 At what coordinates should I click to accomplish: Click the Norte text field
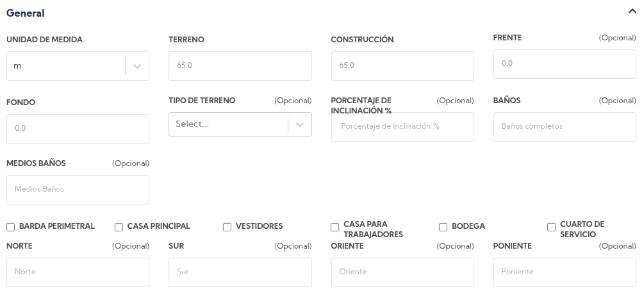click(x=78, y=272)
